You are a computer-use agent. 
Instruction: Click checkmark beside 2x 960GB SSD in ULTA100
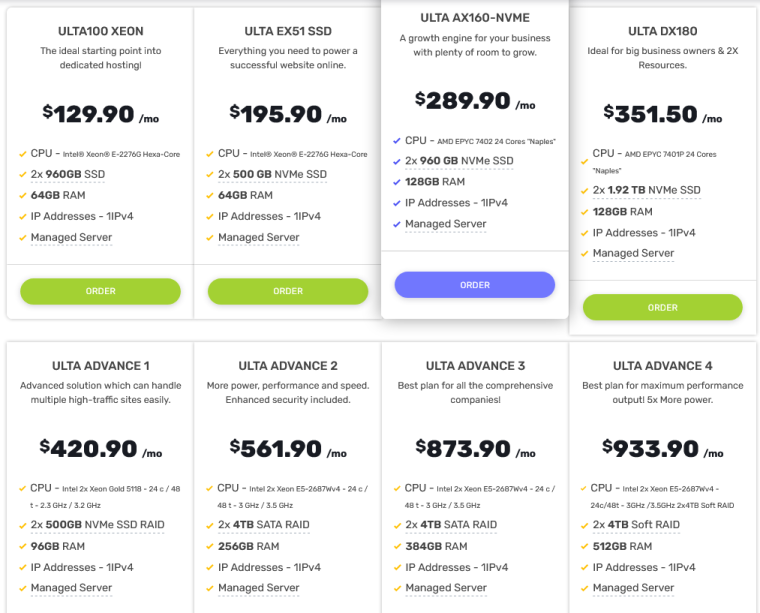(23, 175)
